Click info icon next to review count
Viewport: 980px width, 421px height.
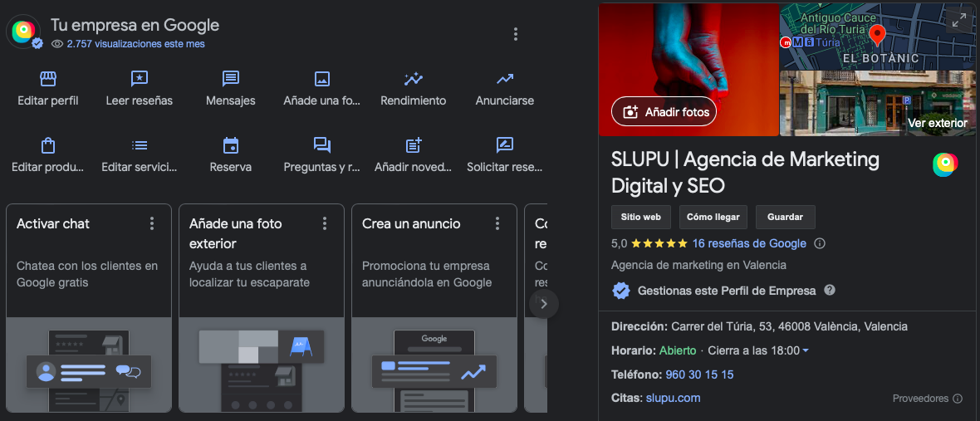pos(820,243)
